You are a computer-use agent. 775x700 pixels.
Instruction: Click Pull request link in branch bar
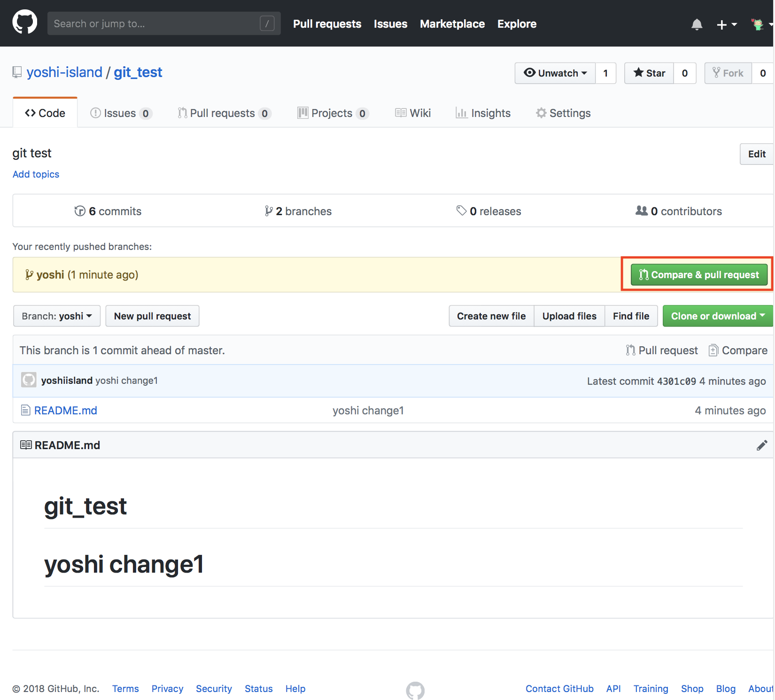point(662,350)
